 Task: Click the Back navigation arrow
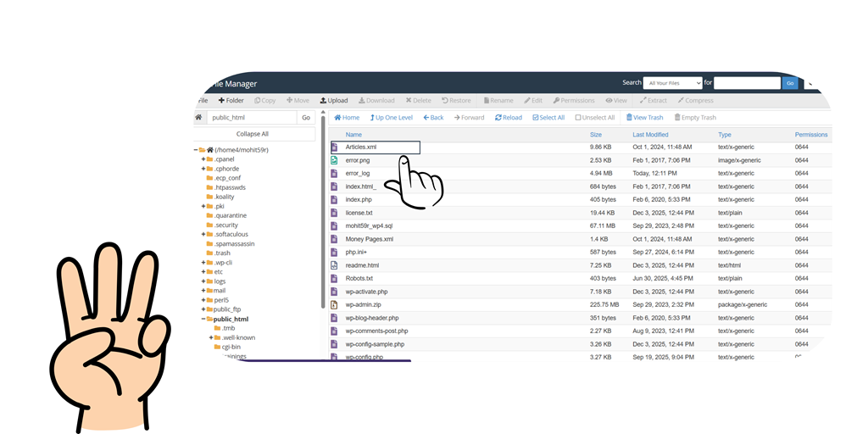tap(427, 118)
